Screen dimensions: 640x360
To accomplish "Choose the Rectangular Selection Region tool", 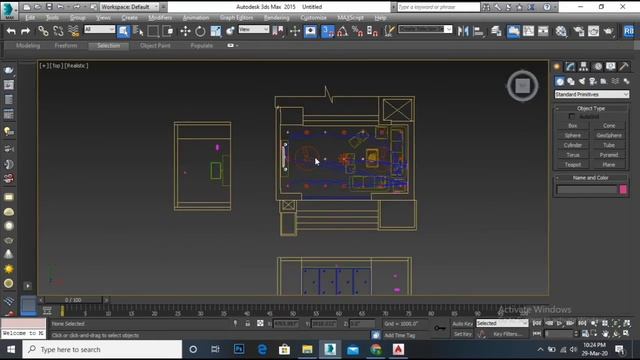I will tap(153, 31).
